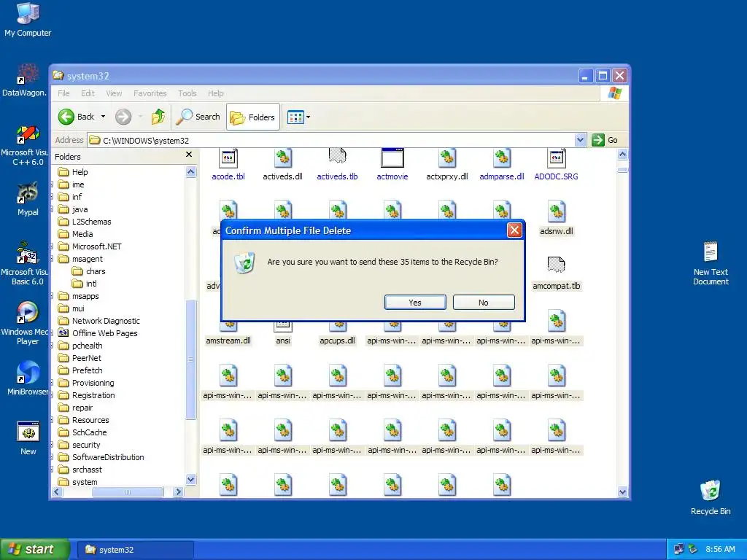Go up one folder level icon
The height and width of the screenshot is (560, 747).
tap(158, 117)
